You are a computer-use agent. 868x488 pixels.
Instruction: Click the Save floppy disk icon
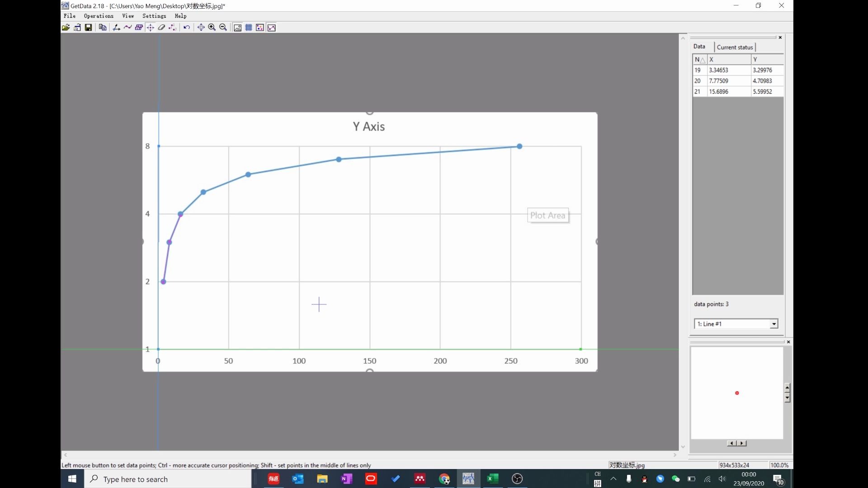89,28
